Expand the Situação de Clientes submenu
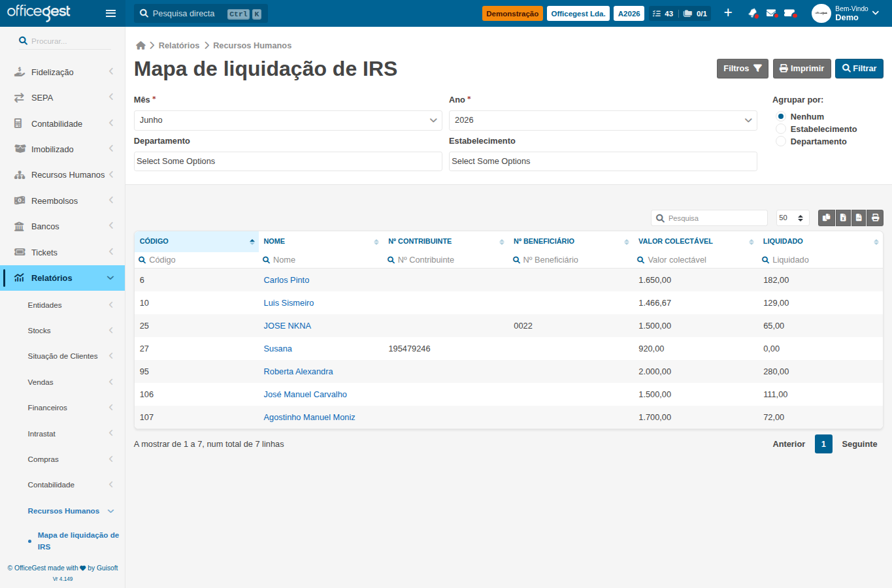The image size is (892, 588). (110, 356)
